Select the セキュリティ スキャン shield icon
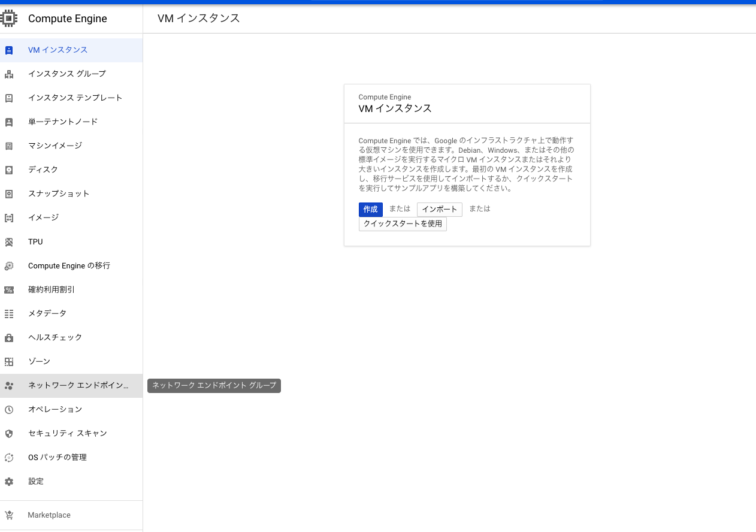Image resolution: width=756 pixels, height=532 pixels. point(9,433)
